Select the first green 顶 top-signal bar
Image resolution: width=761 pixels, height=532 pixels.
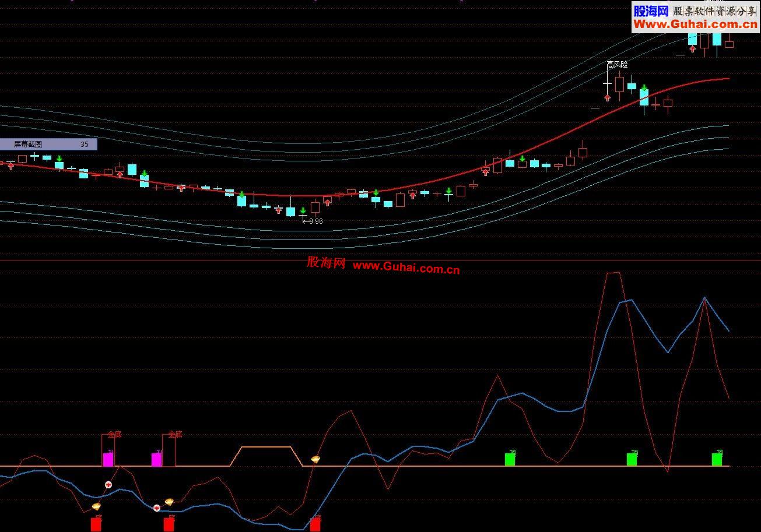click(x=510, y=460)
